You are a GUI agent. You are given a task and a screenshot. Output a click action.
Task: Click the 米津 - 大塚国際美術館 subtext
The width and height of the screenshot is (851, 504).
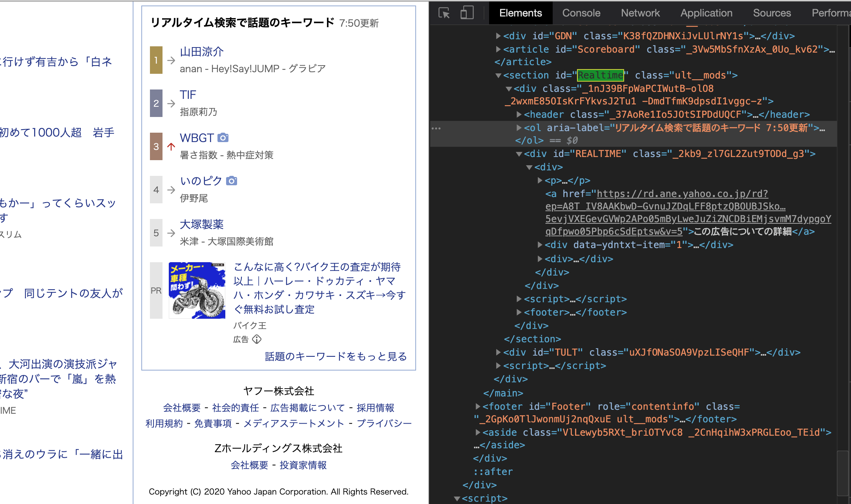226,241
